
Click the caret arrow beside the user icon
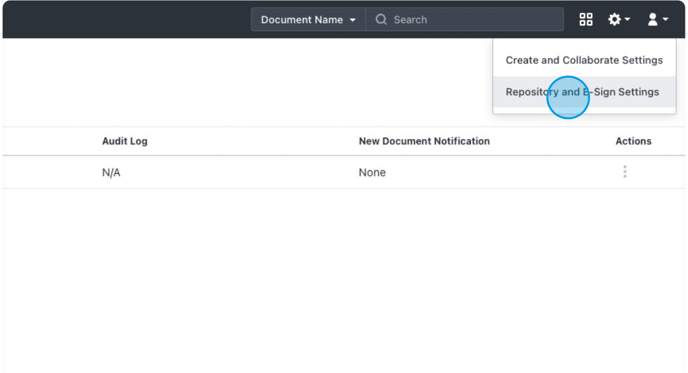[665, 19]
